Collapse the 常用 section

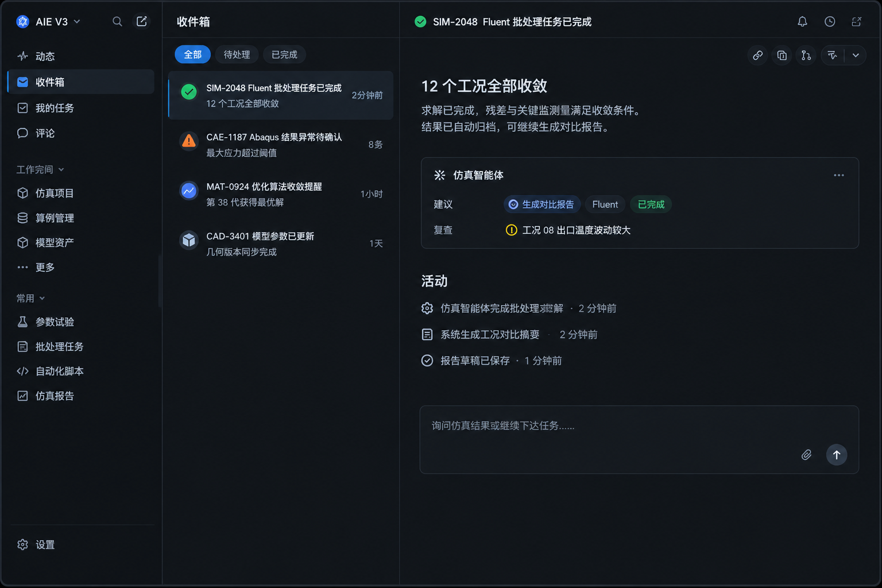pos(30,298)
